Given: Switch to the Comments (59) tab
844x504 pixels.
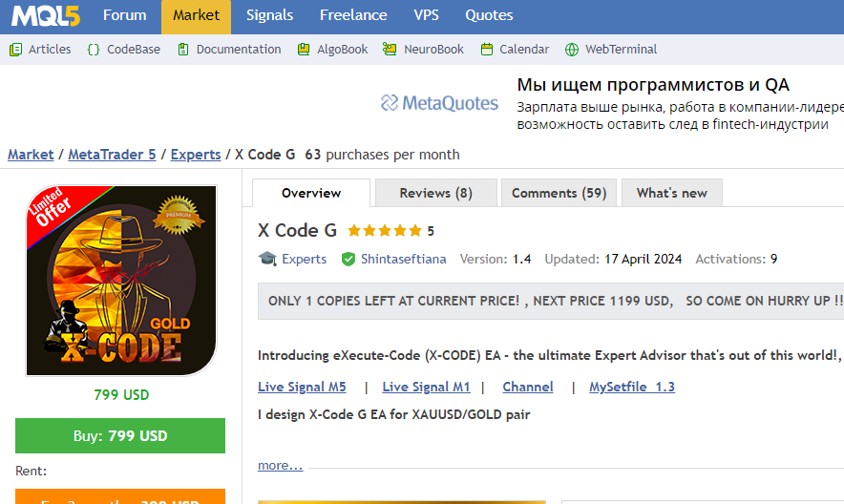Looking at the screenshot, I should [x=559, y=193].
